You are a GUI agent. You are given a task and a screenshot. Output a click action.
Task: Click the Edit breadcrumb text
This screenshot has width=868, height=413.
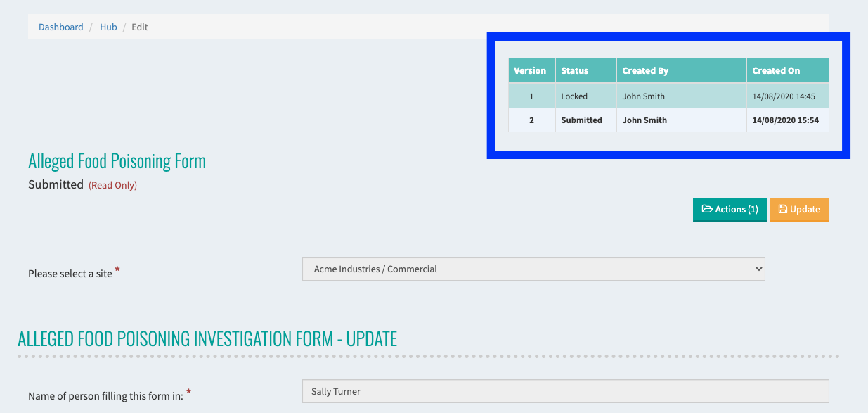(x=140, y=27)
